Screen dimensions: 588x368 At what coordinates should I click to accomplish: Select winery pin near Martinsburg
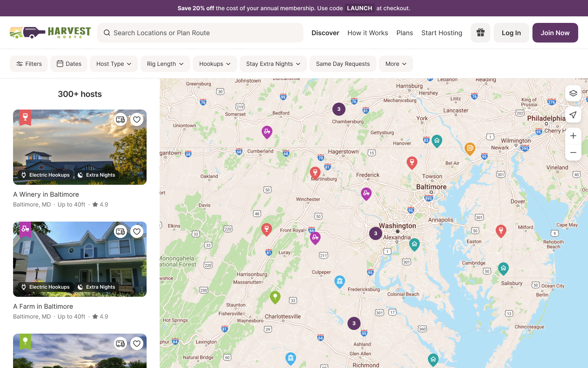(315, 173)
